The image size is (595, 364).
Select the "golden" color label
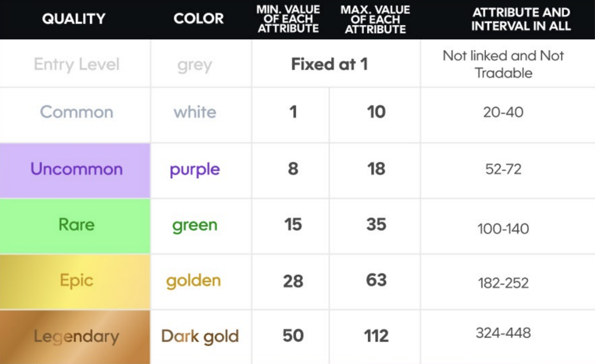coord(193,281)
